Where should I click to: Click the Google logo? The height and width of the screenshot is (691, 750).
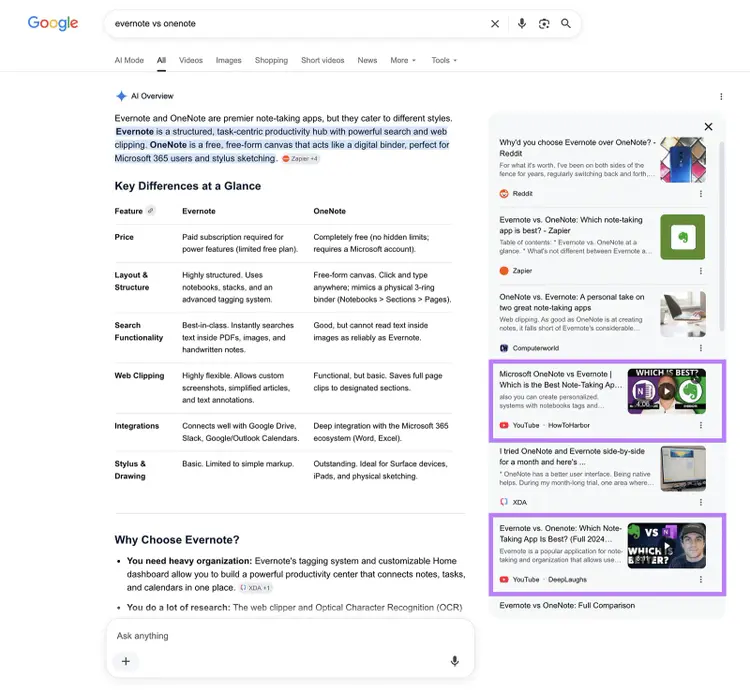coord(53,23)
